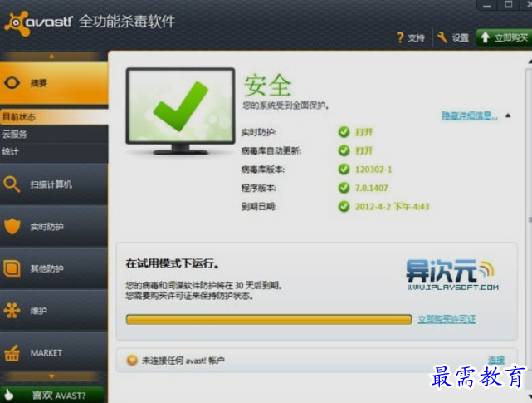532x403 pixels.
Task: Click 支持 text in header
Action: [x=417, y=37]
